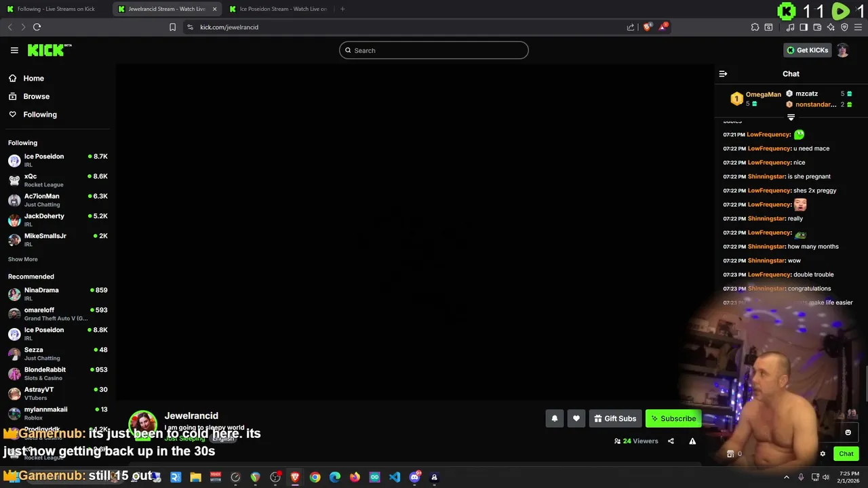
Task: Click the report warning triangle icon
Action: click(x=692, y=441)
